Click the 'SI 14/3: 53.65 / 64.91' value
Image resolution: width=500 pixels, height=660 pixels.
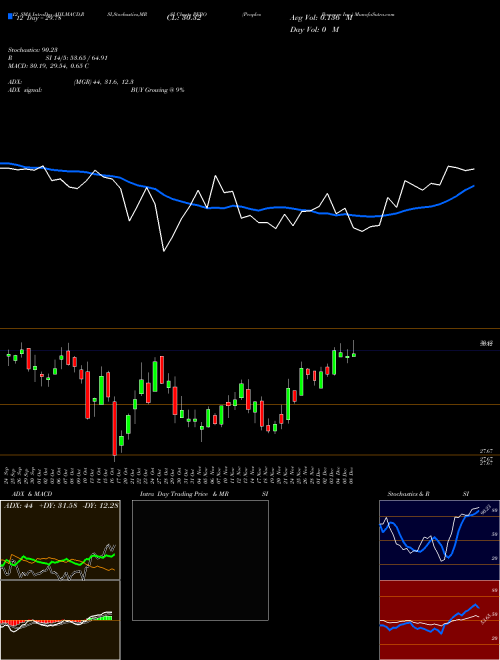[x=77, y=58]
